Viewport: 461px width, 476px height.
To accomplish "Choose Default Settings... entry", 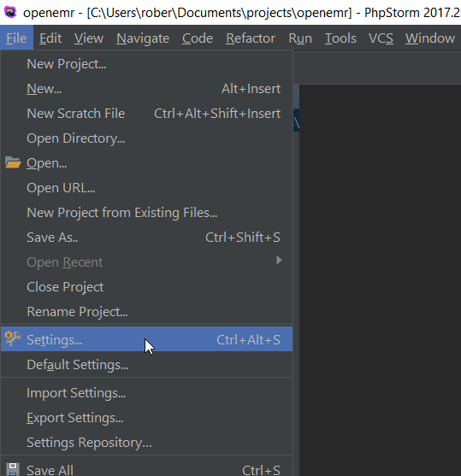I will (x=146, y=365).
